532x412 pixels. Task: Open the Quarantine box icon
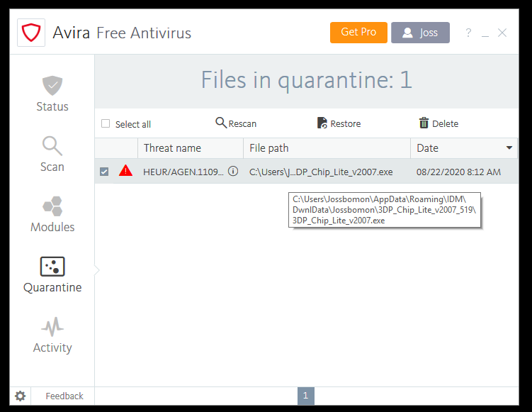pyautogui.click(x=52, y=267)
